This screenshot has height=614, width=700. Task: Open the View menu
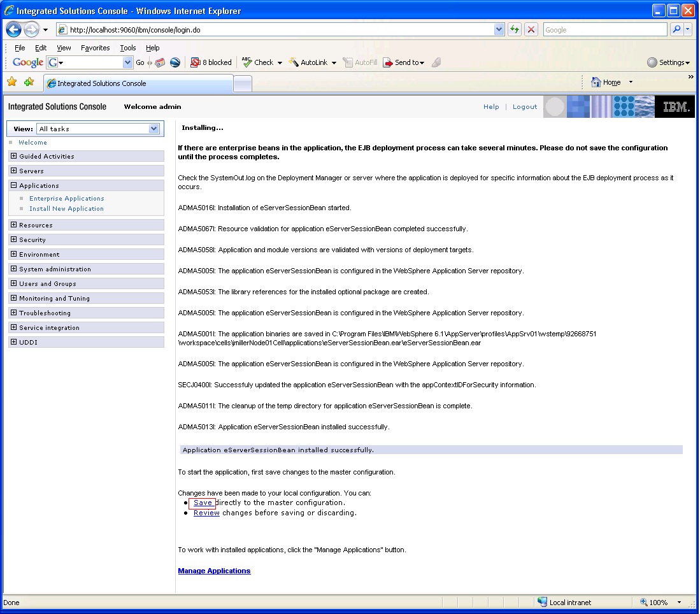click(x=64, y=48)
